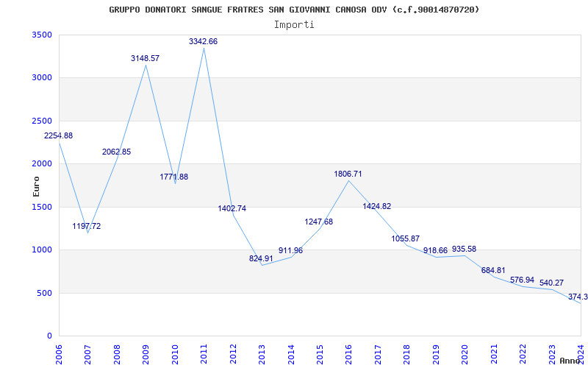Screen dimensions: 588x368
Task: Click the Euro y-axis title
Action: [x=36, y=185]
